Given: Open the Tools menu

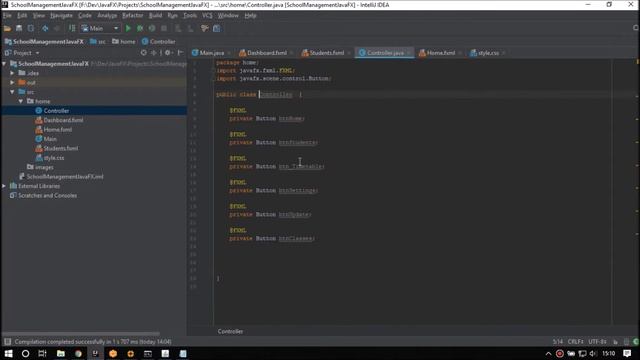Looking at the screenshot, I should 190,16.
